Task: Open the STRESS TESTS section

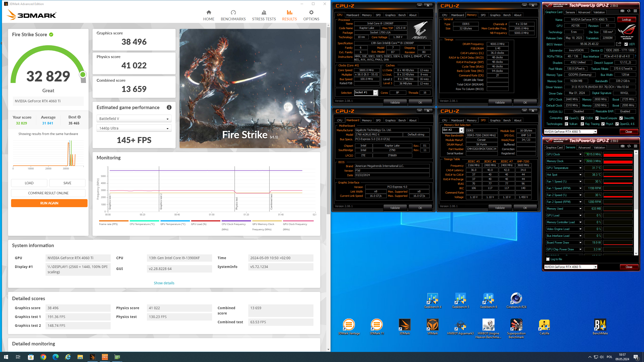Action: [264, 15]
